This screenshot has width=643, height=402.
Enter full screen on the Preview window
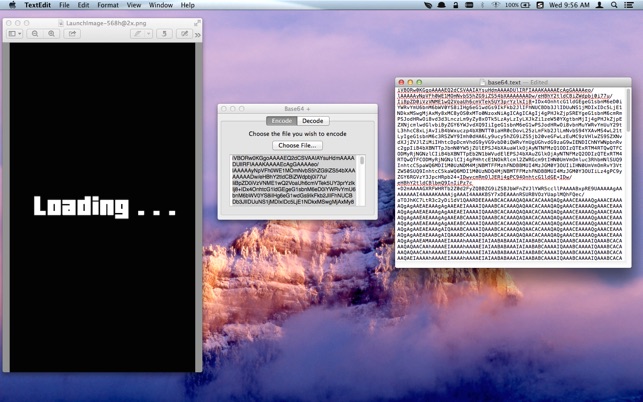point(197,22)
